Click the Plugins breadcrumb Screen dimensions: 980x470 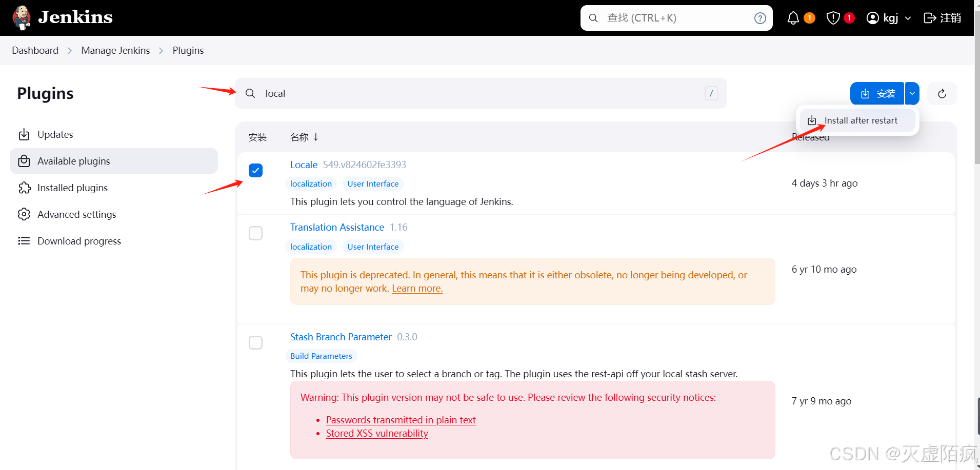click(188, 50)
